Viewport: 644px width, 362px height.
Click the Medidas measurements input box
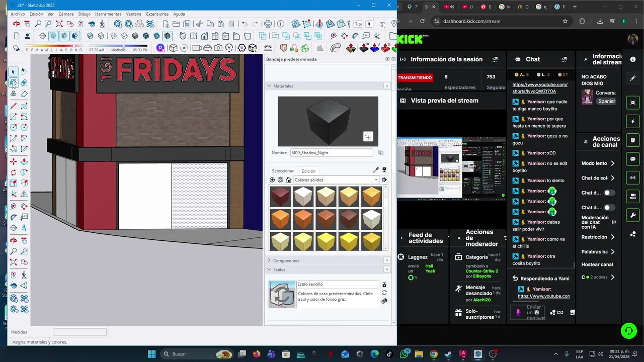tap(79, 332)
